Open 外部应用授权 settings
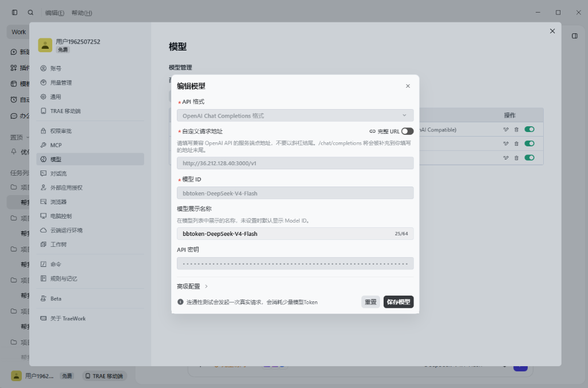The width and height of the screenshot is (588, 388). point(90,188)
